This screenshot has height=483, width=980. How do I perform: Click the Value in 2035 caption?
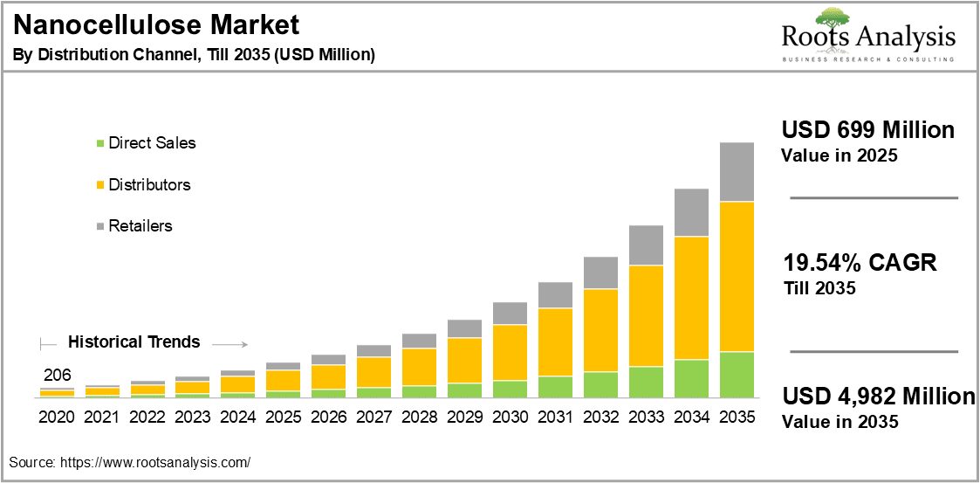point(840,422)
